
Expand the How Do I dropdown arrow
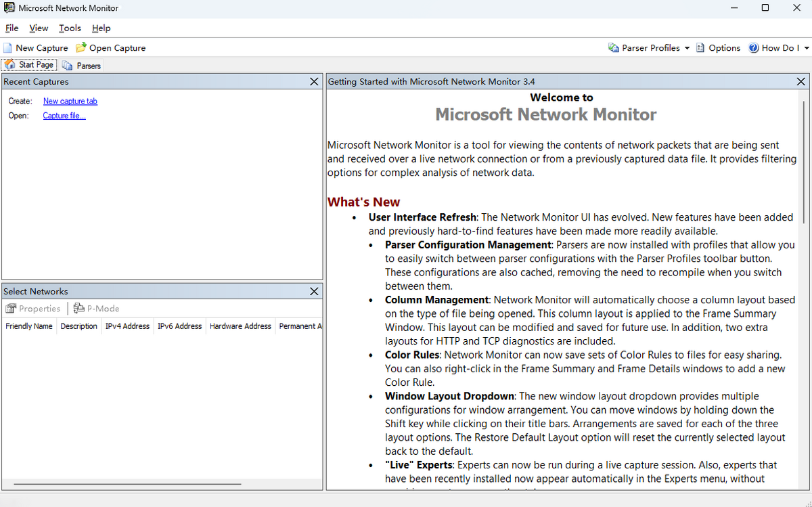806,48
